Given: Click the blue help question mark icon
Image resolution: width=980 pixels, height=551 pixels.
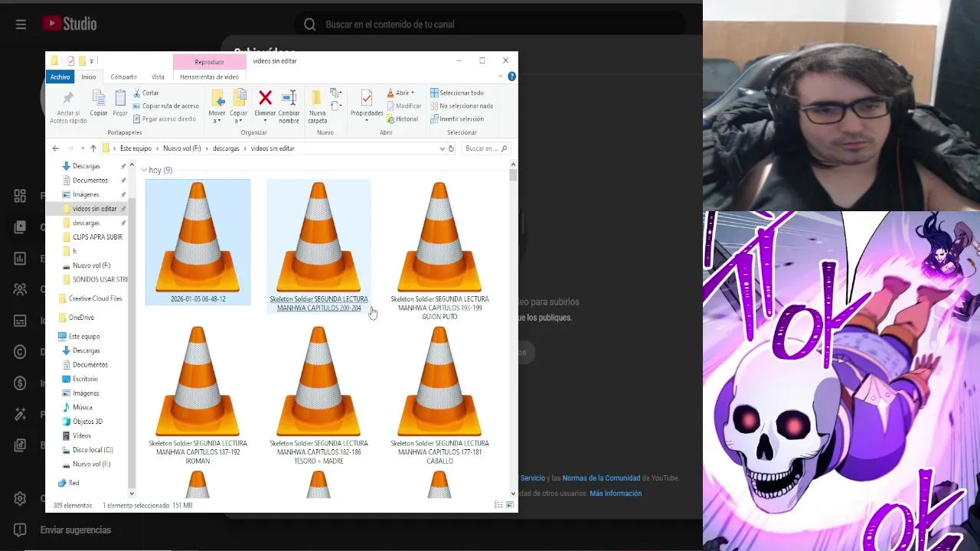Looking at the screenshot, I should click(x=511, y=77).
